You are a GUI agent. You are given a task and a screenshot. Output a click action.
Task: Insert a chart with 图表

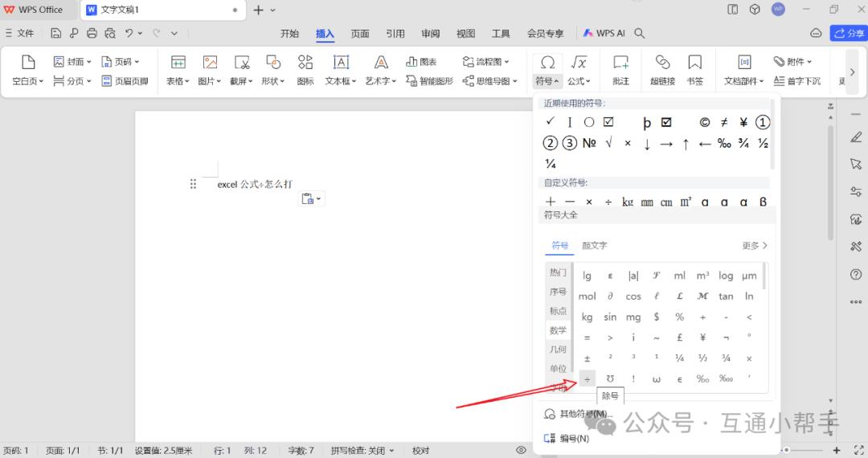pyautogui.click(x=421, y=61)
